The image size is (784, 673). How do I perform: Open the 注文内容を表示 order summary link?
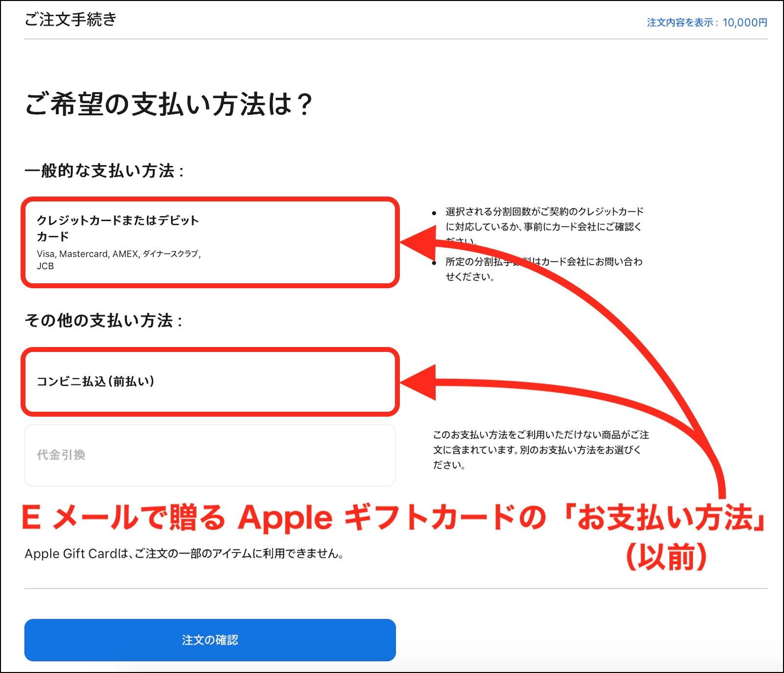[707, 23]
